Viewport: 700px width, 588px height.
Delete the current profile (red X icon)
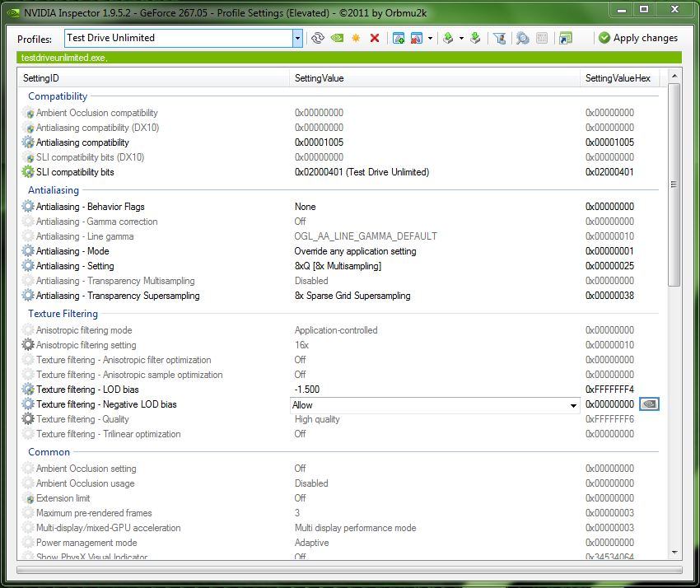375,39
